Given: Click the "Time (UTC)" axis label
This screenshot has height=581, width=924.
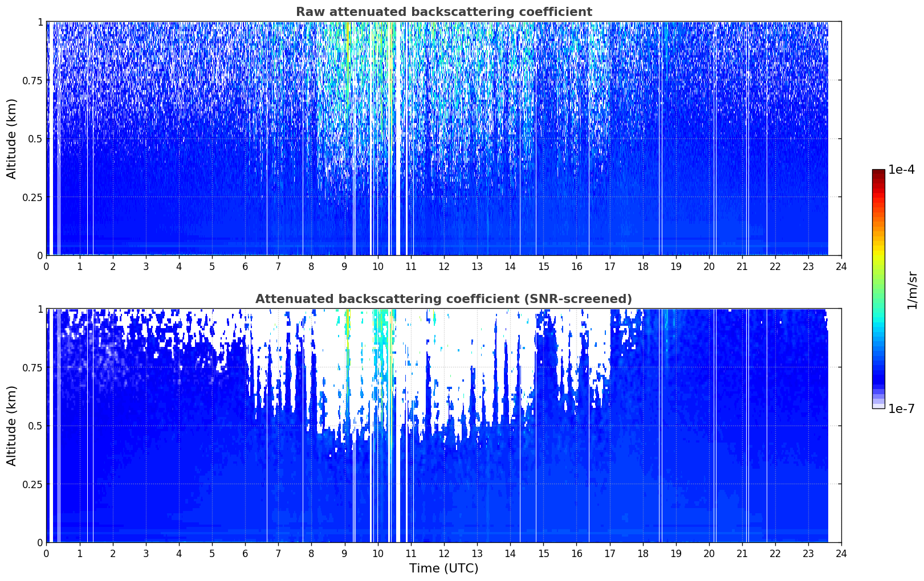Looking at the screenshot, I should point(443,568).
